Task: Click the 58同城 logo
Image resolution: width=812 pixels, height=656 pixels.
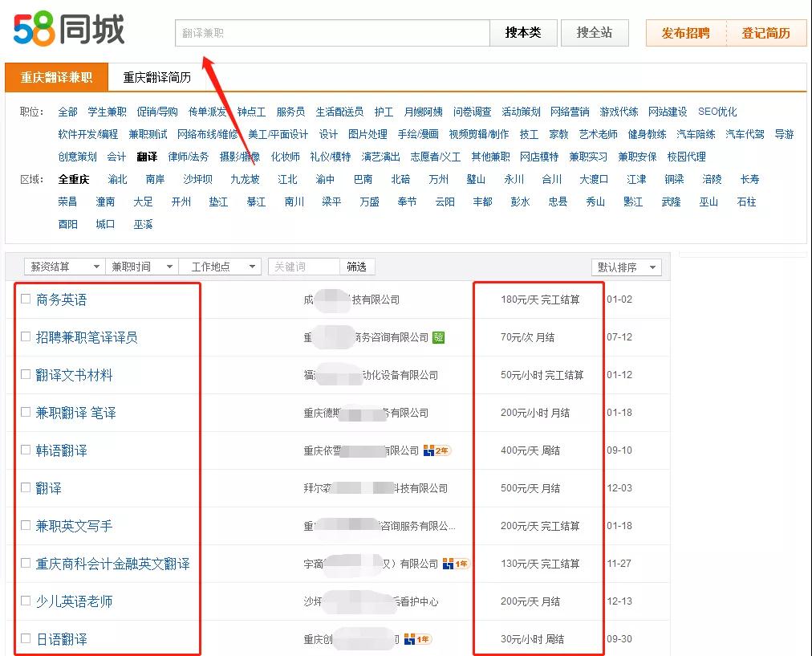Action: click(x=69, y=30)
